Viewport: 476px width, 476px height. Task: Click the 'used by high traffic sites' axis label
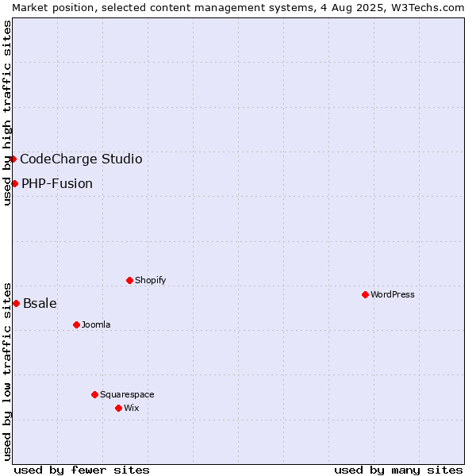pyautogui.click(x=7, y=113)
